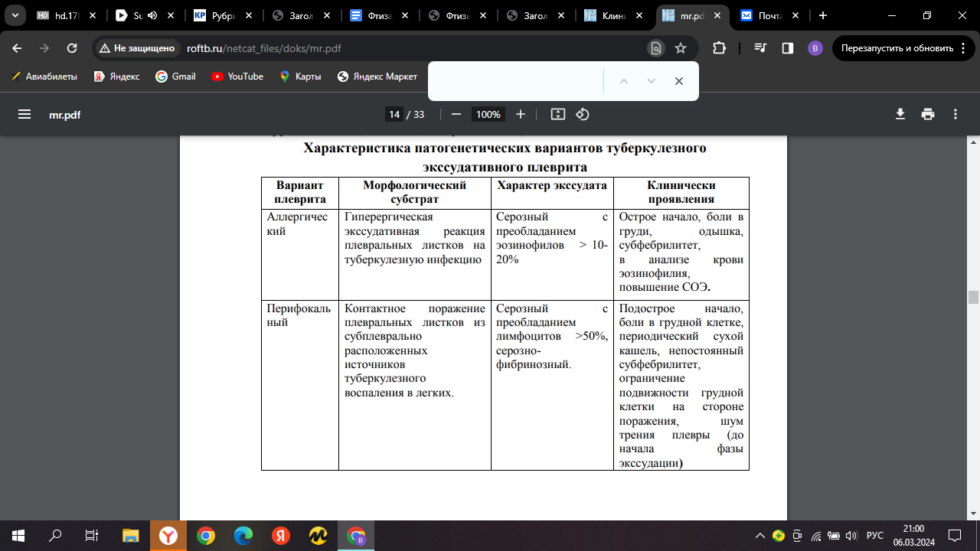The height and width of the screenshot is (551, 980).
Task: Open the Карты bookmark
Action: point(301,77)
